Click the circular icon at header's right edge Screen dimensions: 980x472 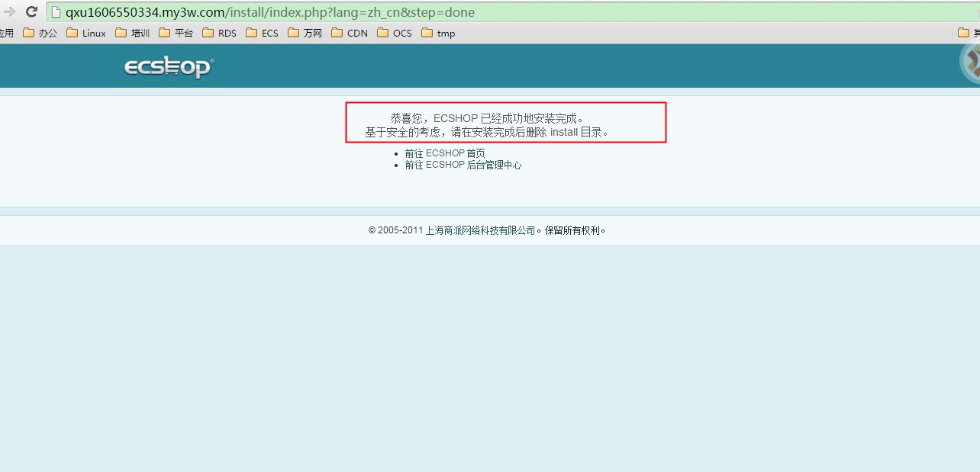coord(970,63)
